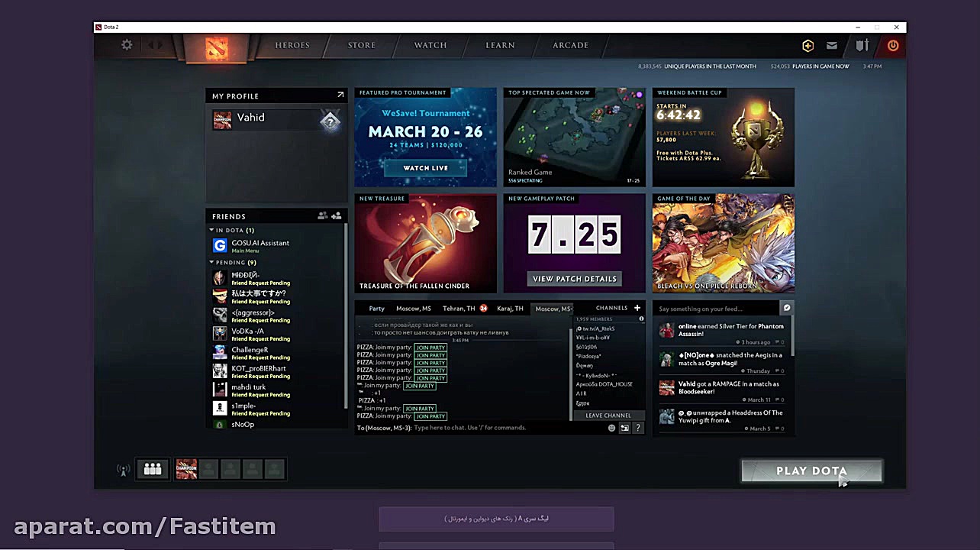The height and width of the screenshot is (550, 980).
Task: Collapse the Pending friends group
Action: [234, 262]
